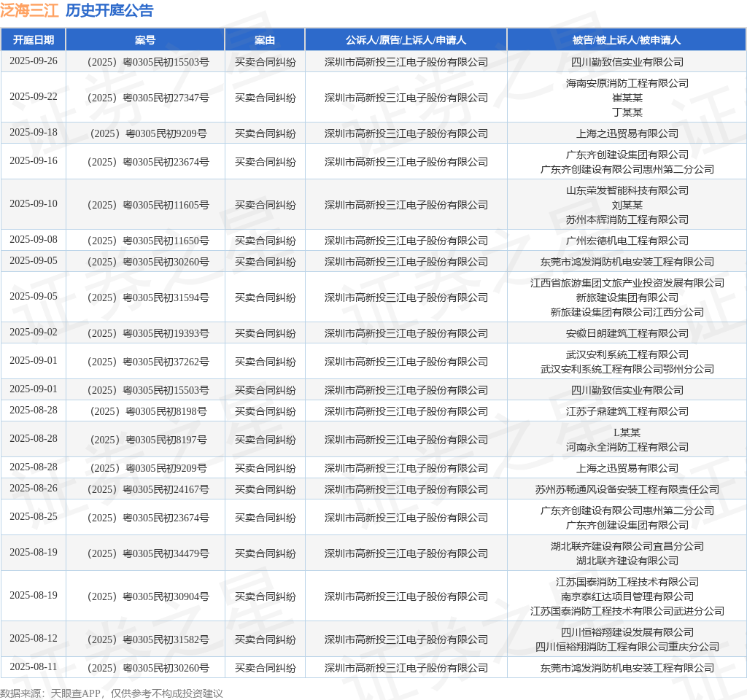Select date cell 2025-09-22

34,97
